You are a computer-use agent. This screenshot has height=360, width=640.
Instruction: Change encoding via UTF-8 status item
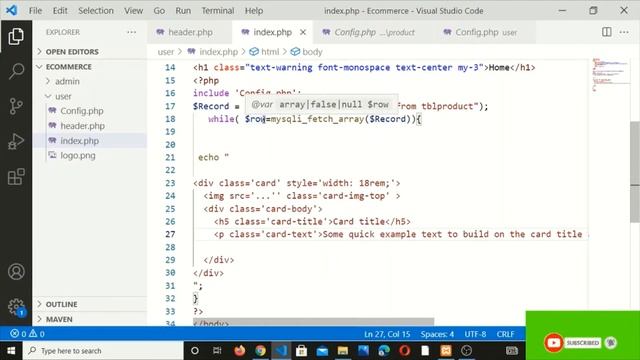coord(475,334)
